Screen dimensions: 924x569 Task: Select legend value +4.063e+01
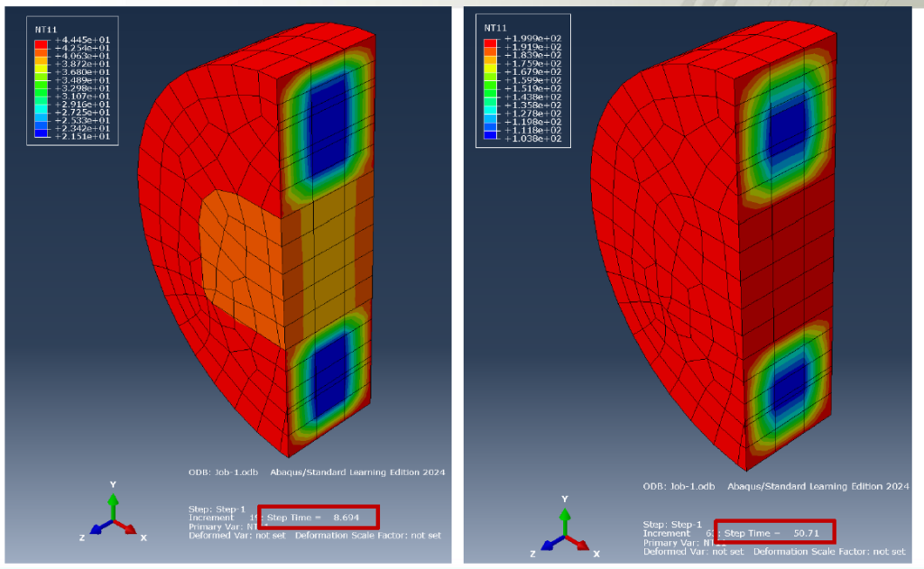[x=82, y=56]
